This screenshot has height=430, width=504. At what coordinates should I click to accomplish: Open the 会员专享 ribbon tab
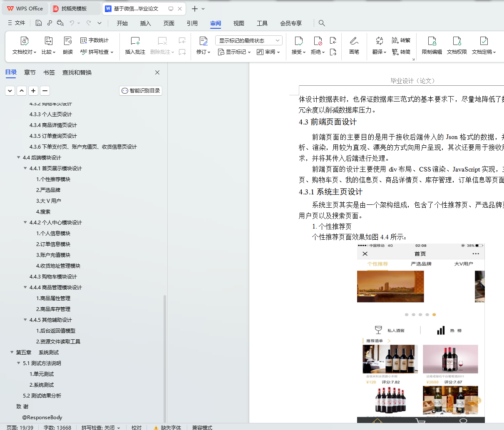(x=291, y=23)
